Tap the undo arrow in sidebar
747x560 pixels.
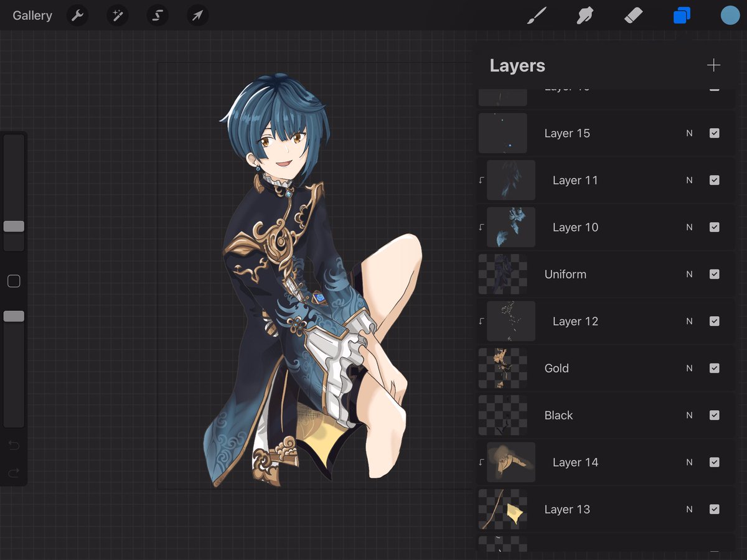pos(14,446)
